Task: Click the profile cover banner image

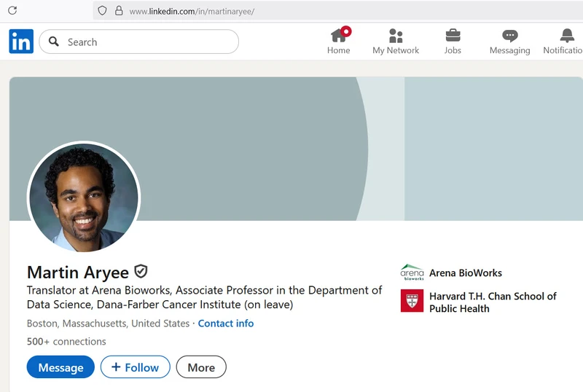Action: 296,149
